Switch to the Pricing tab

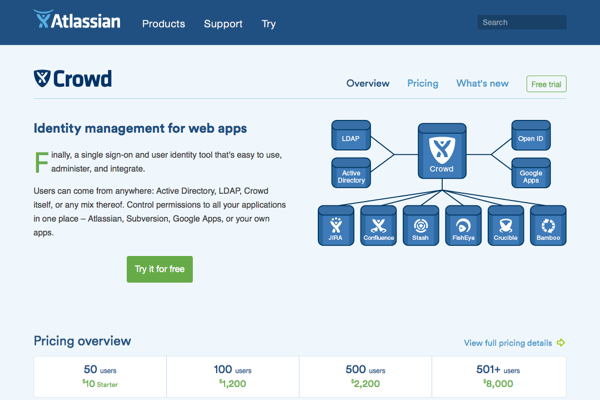click(x=423, y=83)
